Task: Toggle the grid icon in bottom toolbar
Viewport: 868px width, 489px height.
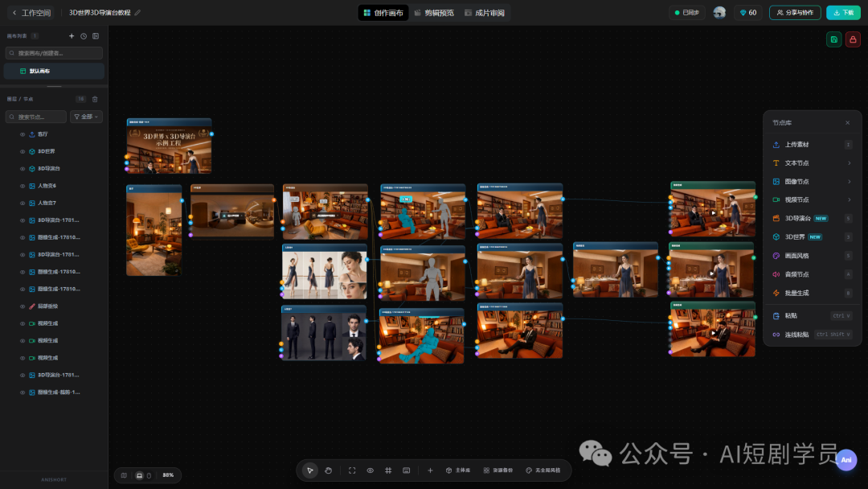Action: (388, 471)
